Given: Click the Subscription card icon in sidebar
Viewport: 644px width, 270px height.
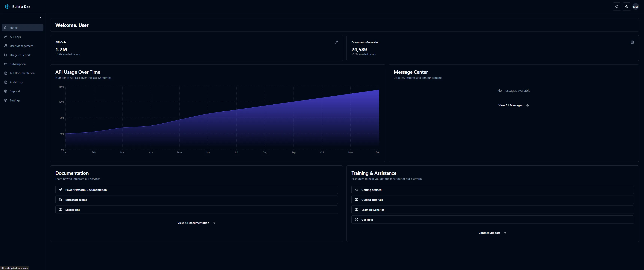Looking at the screenshot, I should [x=6, y=64].
